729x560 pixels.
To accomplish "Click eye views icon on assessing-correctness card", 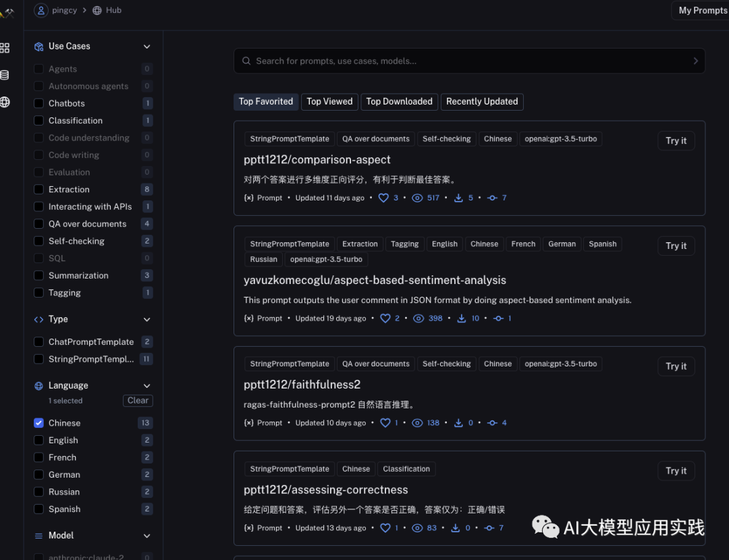I will (x=418, y=528).
